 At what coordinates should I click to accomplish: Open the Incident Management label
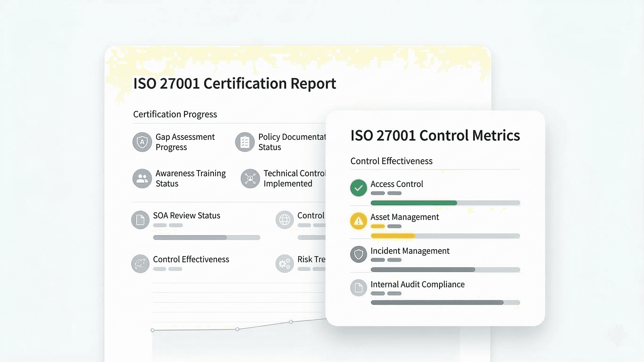click(410, 251)
